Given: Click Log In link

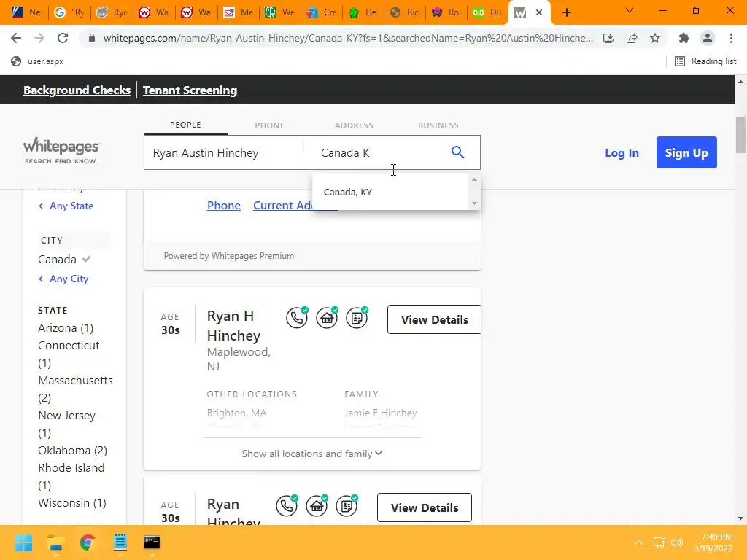Looking at the screenshot, I should (622, 153).
